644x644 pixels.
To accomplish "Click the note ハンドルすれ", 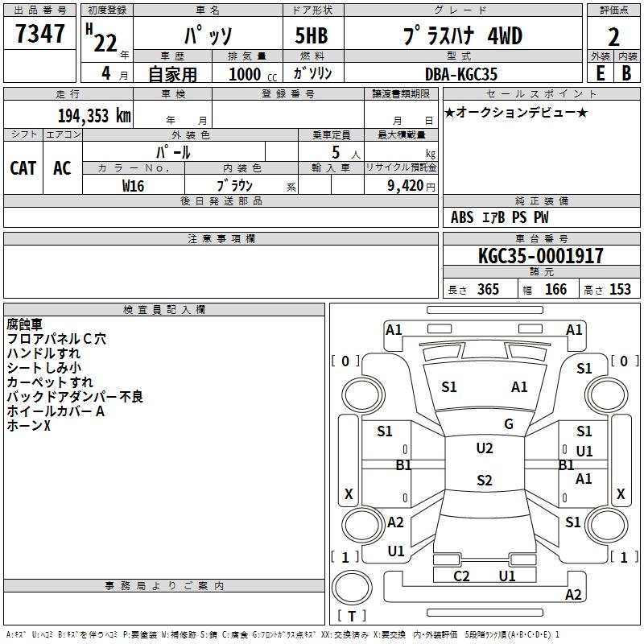I will point(43,353).
